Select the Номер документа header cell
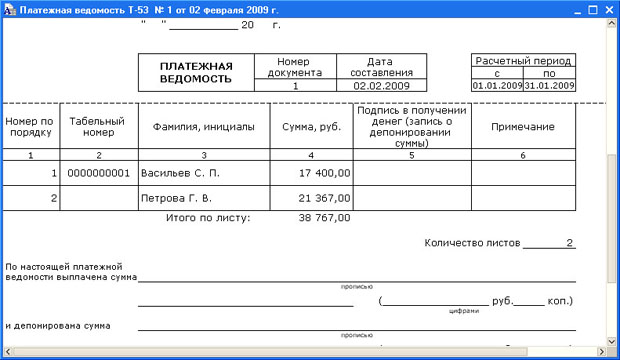620x360 pixels. 295,66
